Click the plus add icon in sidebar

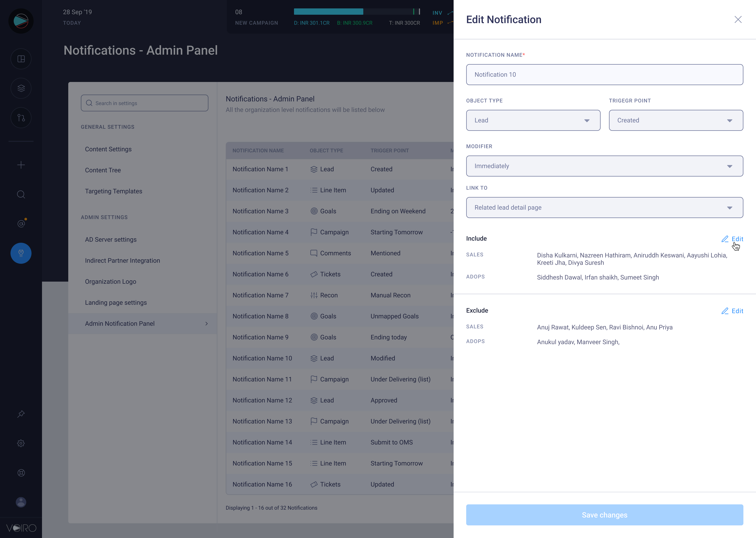[x=21, y=165]
